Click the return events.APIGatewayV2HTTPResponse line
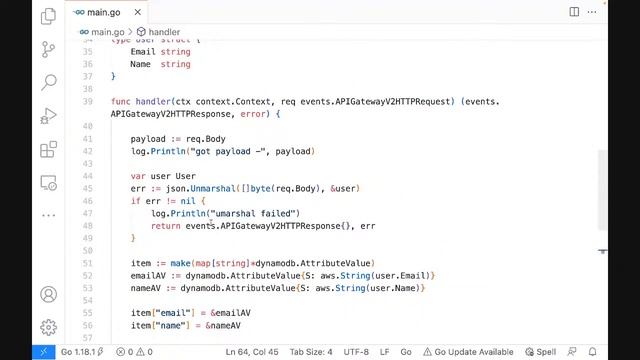 pos(263,226)
